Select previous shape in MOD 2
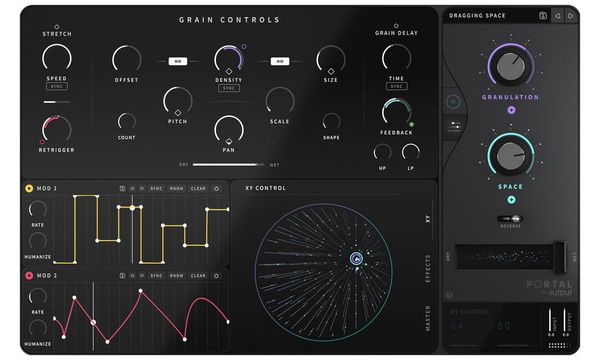The height and width of the screenshot is (360, 600). click(132, 276)
